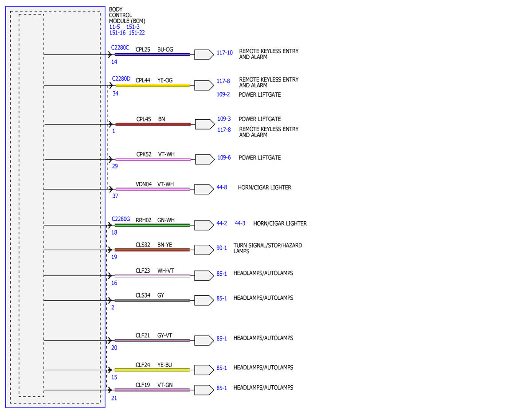Screen dimensions: 532x411
Task: Follow the 109-6 Power Liftgate reference
Action: (x=224, y=157)
